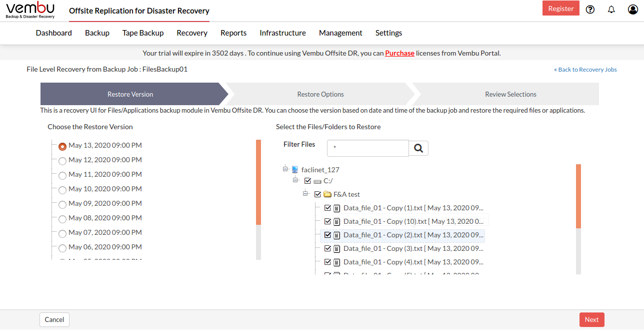
Task: Select May 06, 2020 09:00 PM version
Action: tap(62, 248)
